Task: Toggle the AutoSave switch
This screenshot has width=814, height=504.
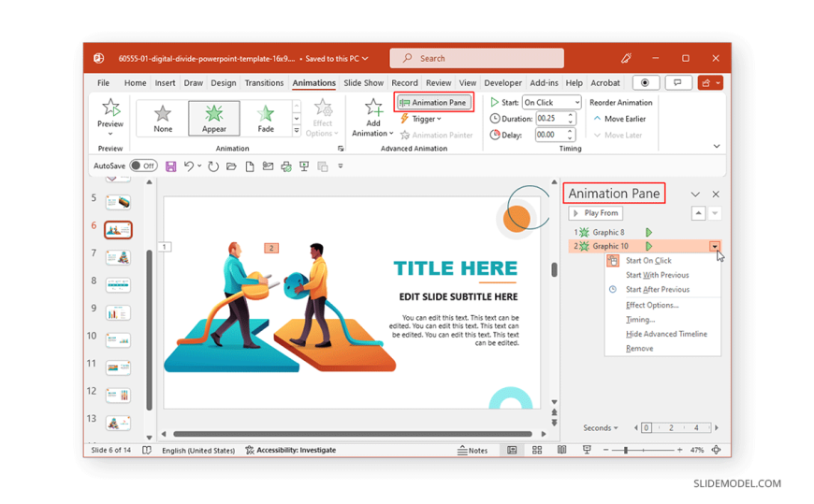Action: click(x=143, y=166)
